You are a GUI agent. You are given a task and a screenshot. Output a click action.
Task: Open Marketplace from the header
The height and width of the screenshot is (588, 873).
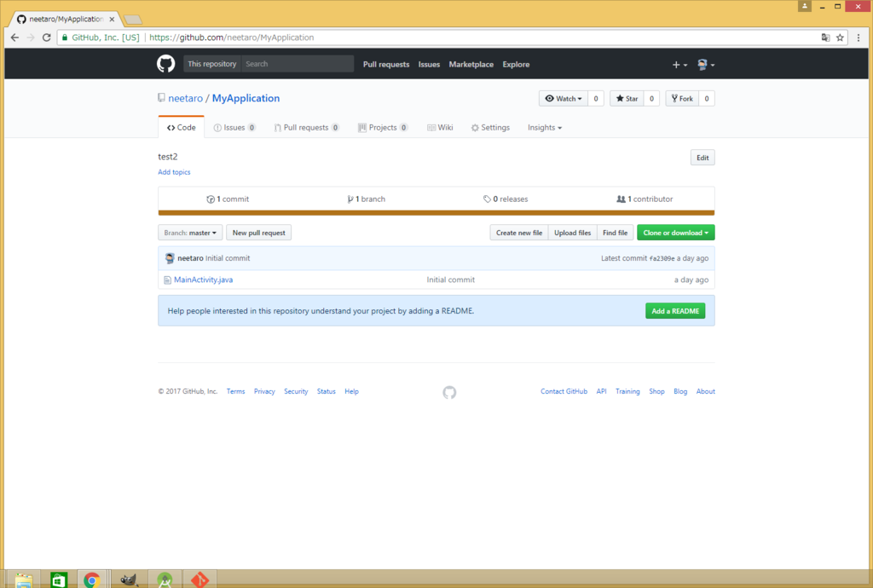click(x=471, y=65)
